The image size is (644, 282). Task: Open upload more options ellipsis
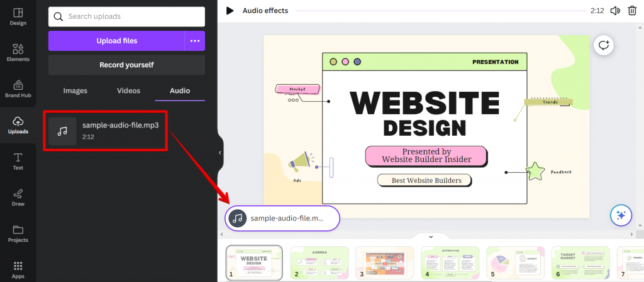(195, 41)
